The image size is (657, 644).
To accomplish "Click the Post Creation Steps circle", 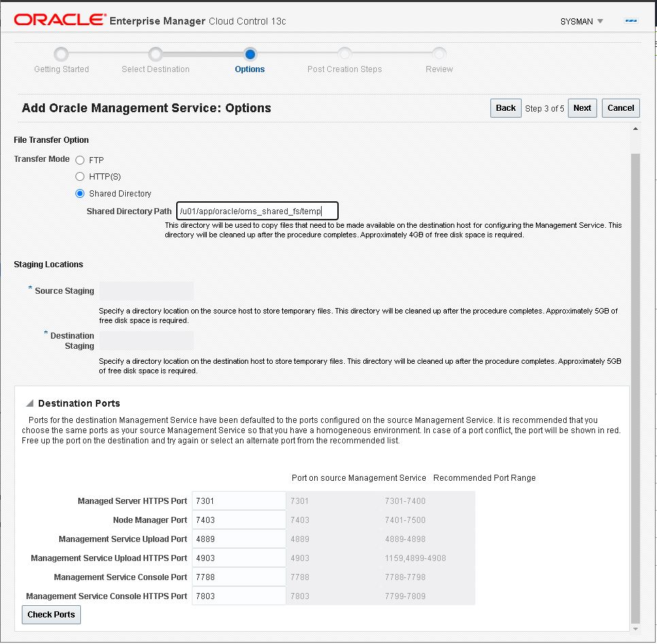I will 344,54.
